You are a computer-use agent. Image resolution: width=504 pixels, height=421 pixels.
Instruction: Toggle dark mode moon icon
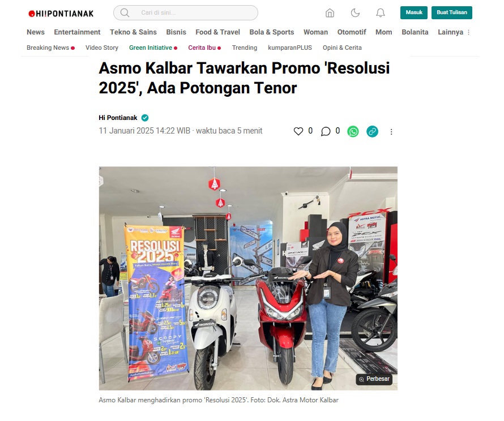click(355, 13)
